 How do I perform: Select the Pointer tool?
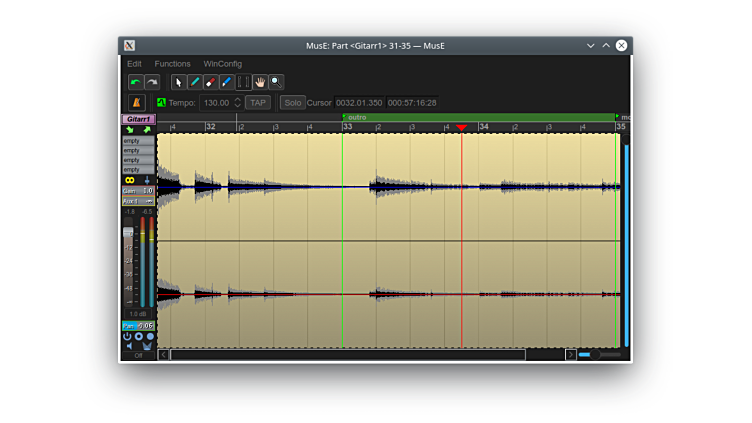coord(179,82)
